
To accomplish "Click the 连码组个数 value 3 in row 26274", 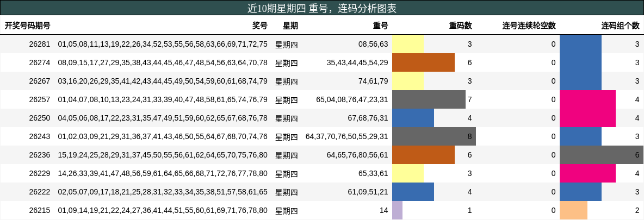I will 637,62.
